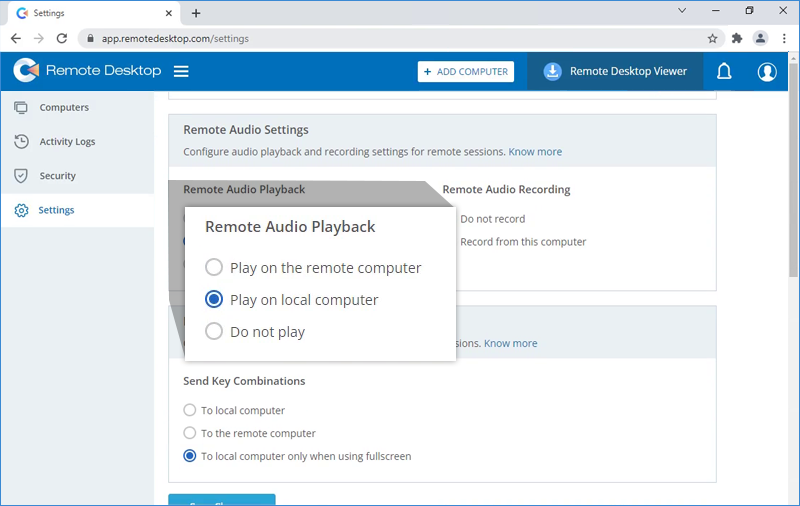
Task: Select To the remote computer option
Action: (x=190, y=433)
